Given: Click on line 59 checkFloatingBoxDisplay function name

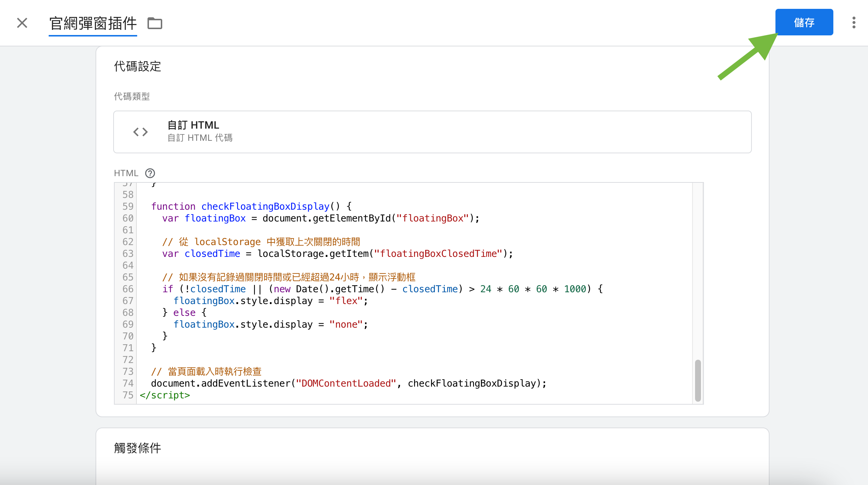Looking at the screenshot, I should tap(265, 206).
